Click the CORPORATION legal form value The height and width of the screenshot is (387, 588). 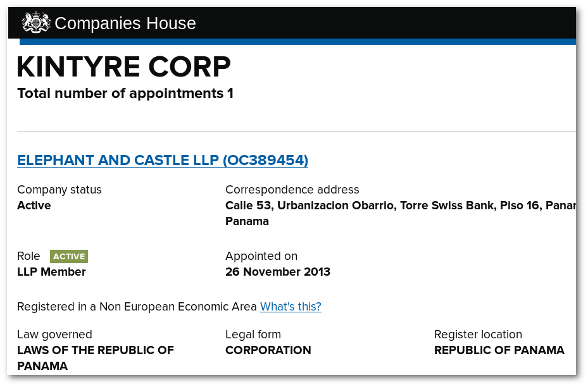pyautogui.click(x=268, y=350)
